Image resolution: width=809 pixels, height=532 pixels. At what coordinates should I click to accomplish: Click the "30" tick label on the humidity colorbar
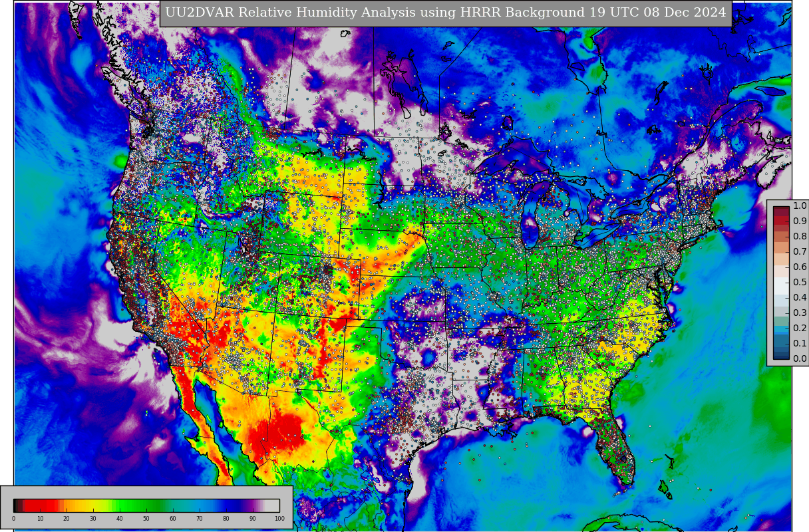click(93, 519)
